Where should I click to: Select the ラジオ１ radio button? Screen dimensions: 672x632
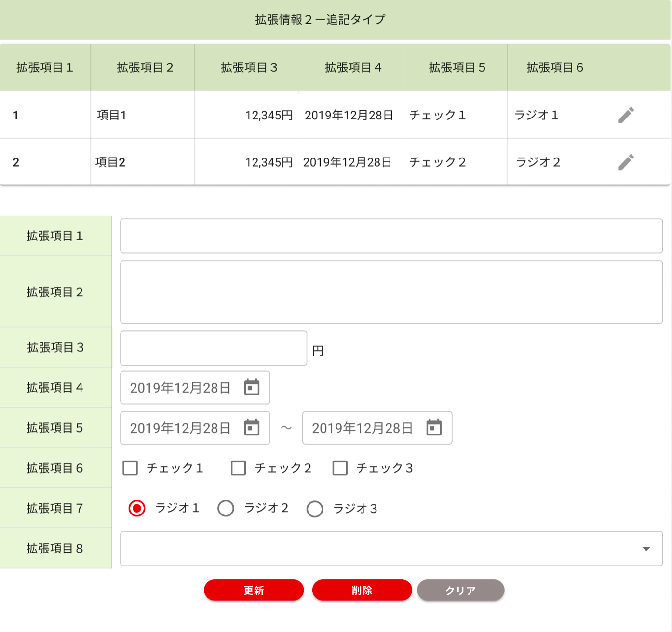(137, 508)
